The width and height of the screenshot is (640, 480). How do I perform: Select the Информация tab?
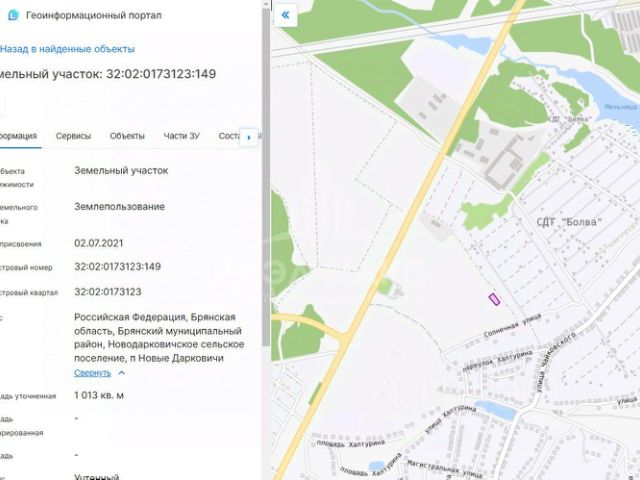tap(18, 136)
